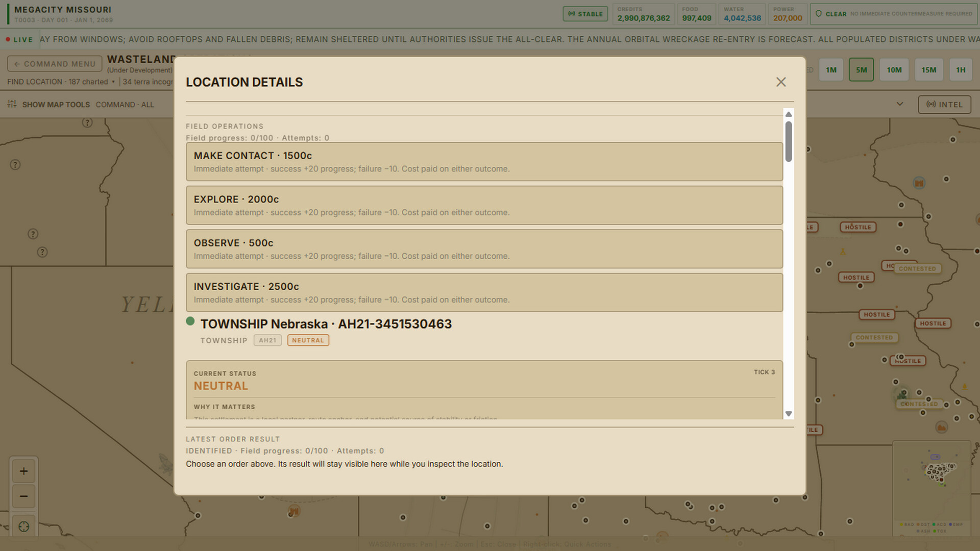
Task: Open the Find Location dropdown
Action: pyautogui.click(x=61, y=82)
